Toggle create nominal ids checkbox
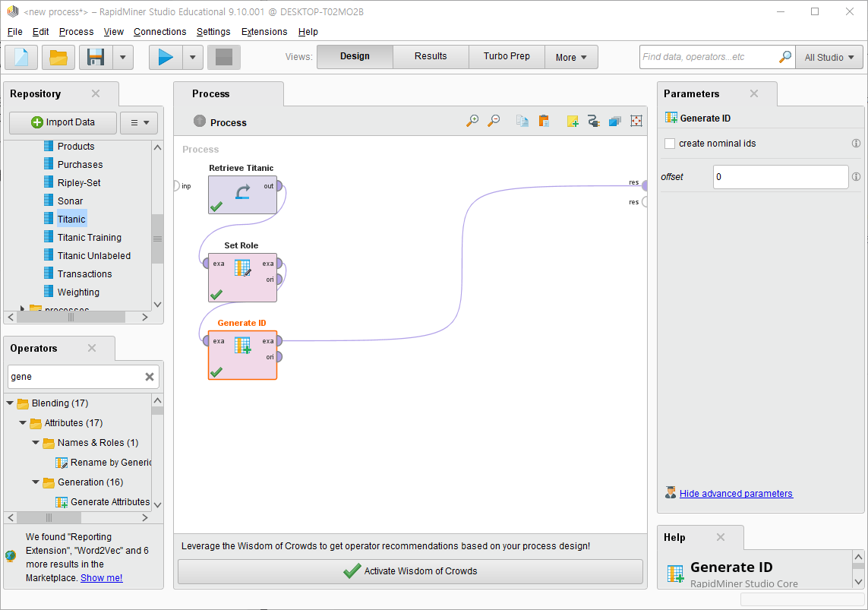 click(670, 144)
